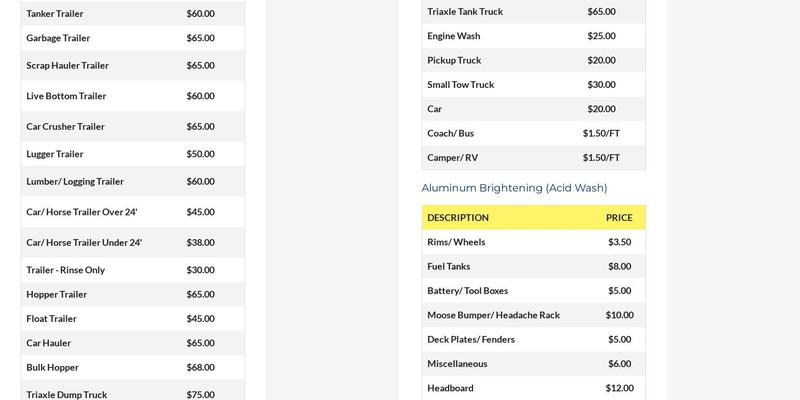
Task: Select the Car Crusher Trailer row
Action: [x=65, y=127]
